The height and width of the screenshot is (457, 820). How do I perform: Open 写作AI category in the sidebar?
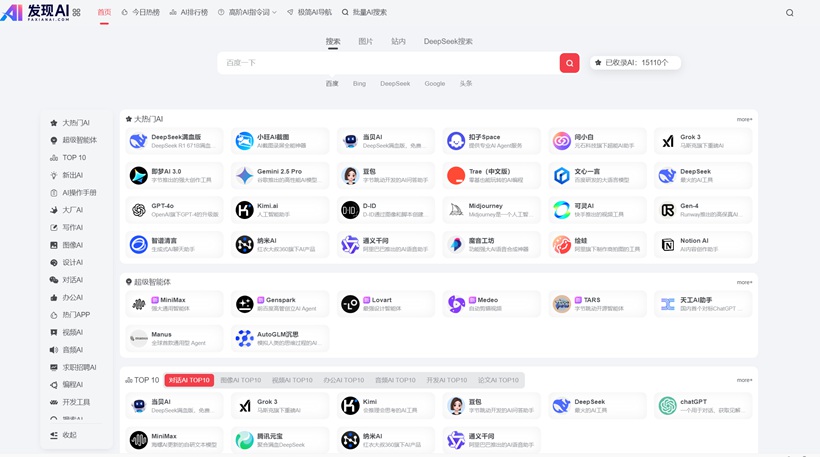(x=72, y=228)
